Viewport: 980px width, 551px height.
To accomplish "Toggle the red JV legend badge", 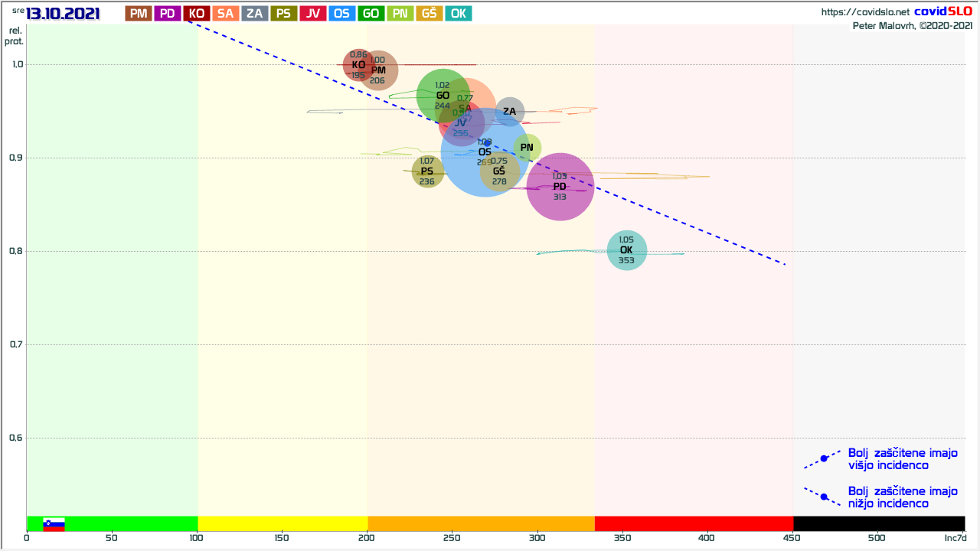I will (x=313, y=13).
